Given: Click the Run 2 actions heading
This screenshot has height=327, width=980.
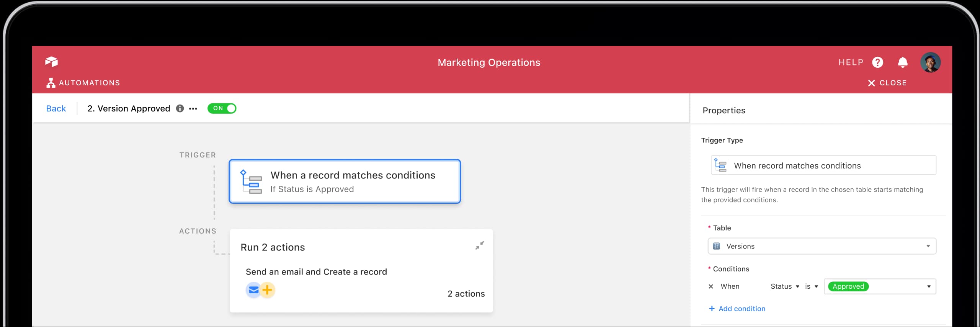Looking at the screenshot, I should 273,247.
